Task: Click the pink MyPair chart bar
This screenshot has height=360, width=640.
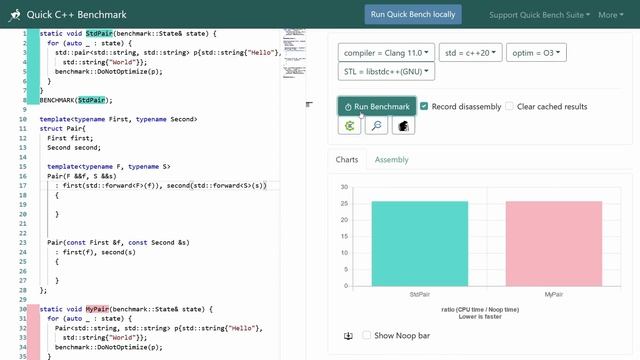Action: pyautogui.click(x=553, y=244)
